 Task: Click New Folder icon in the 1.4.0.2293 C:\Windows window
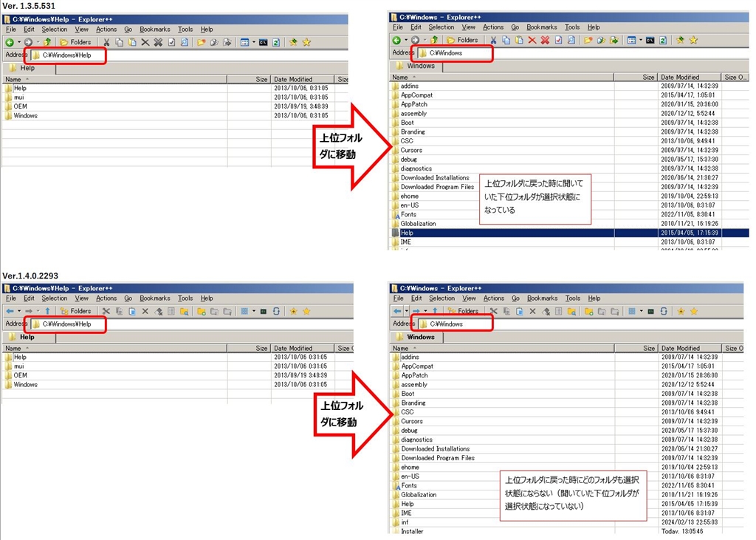click(588, 311)
